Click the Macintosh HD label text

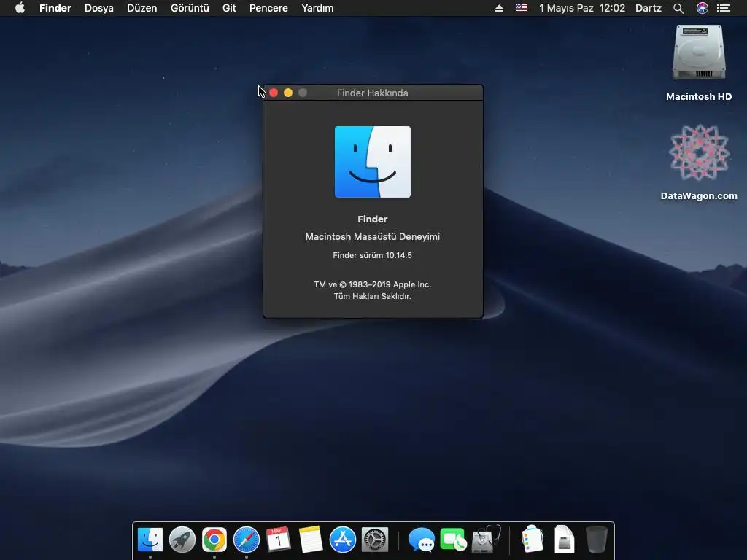click(x=699, y=97)
